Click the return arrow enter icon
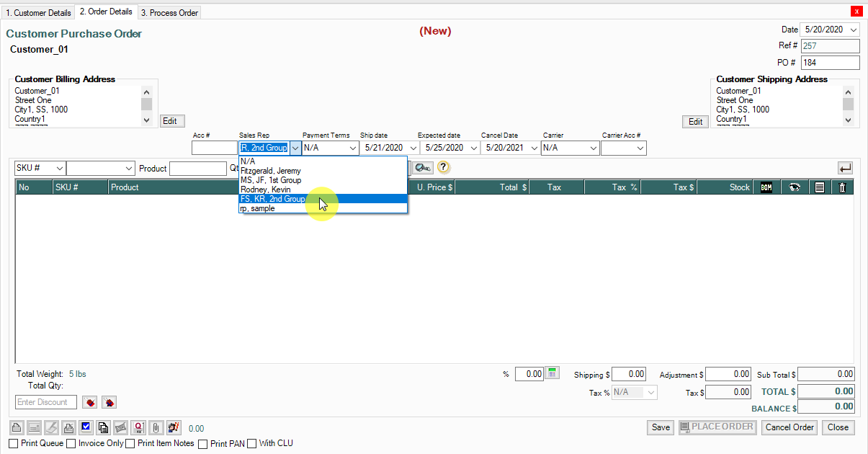868x454 pixels. (x=845, y=168)
